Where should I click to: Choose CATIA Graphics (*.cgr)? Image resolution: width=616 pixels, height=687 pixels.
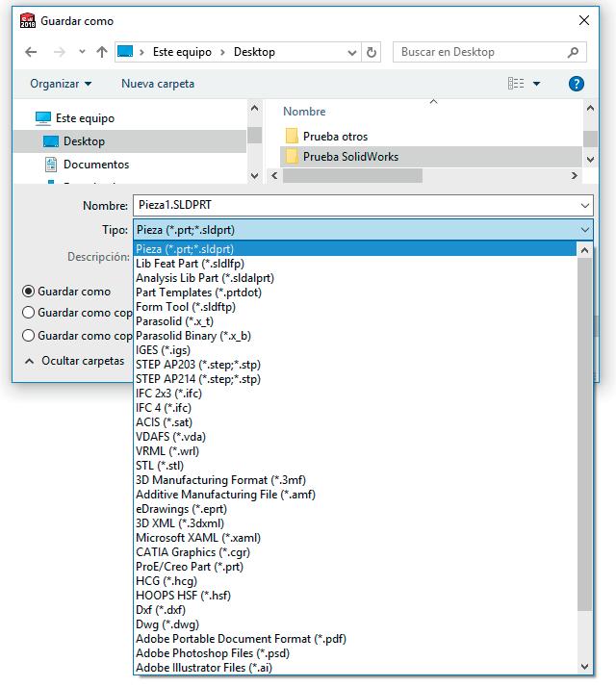[355, 552]
